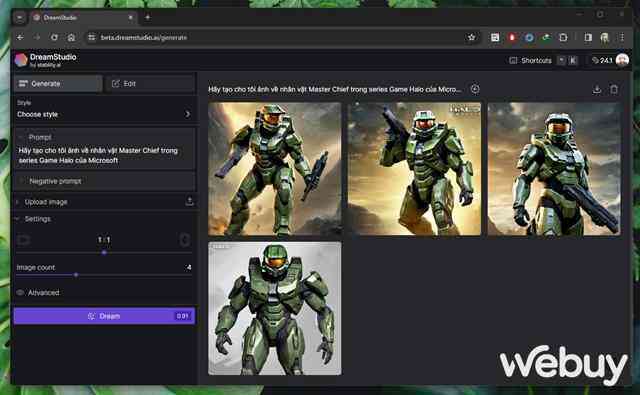The height and width of the screenshot is (395, 640).
Task: Select the Generate tab
Action: (58, 84)
